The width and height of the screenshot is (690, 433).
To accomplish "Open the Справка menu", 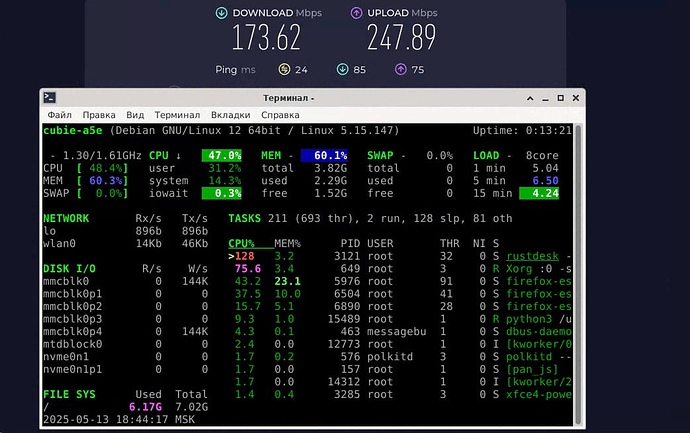I will point(280,115).
